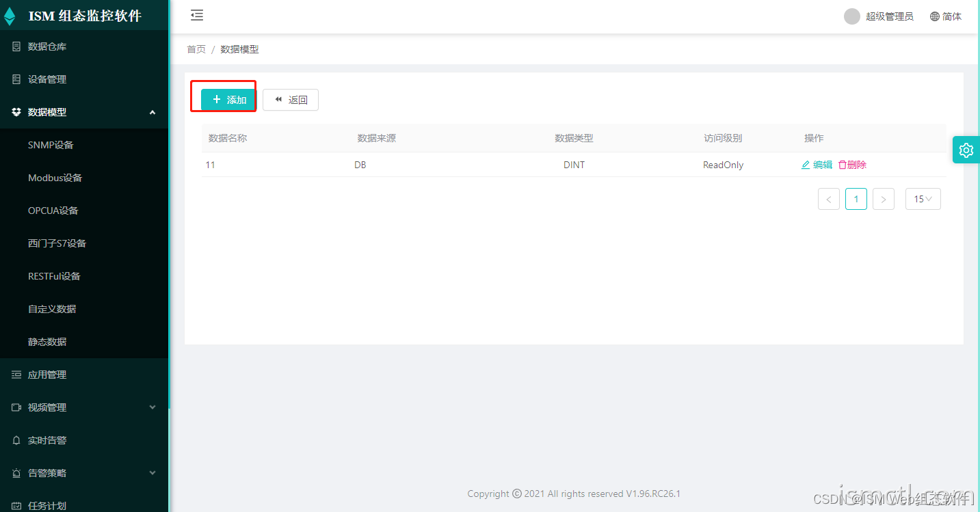Viewport: 980px width, 512px height.
Task: Click the 任务计划 calendar icon
Action: point(16,506)
